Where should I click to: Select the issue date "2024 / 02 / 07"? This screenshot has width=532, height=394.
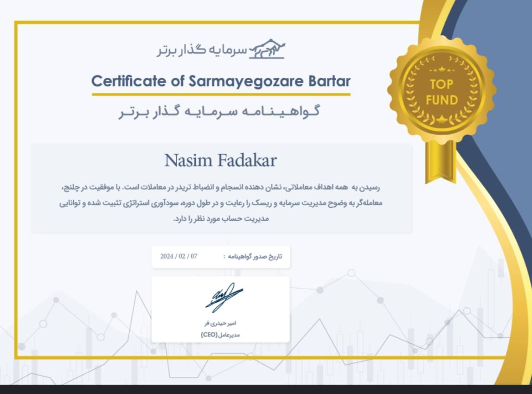(x=179, y=256)
